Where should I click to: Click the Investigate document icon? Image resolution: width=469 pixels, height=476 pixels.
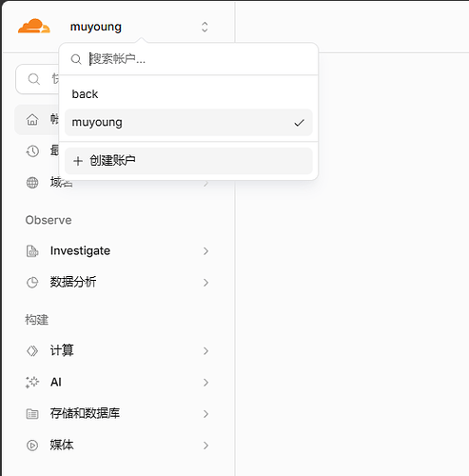pos(32,251)
